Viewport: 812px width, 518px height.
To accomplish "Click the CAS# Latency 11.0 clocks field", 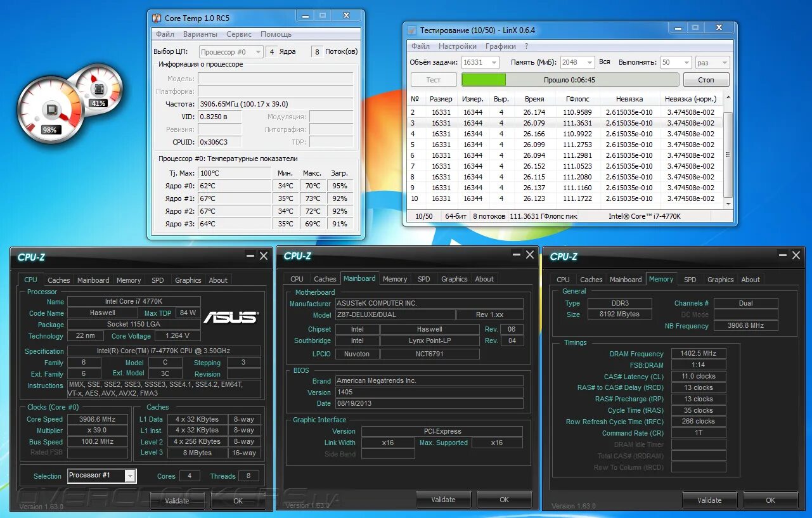I will point(699,377).
